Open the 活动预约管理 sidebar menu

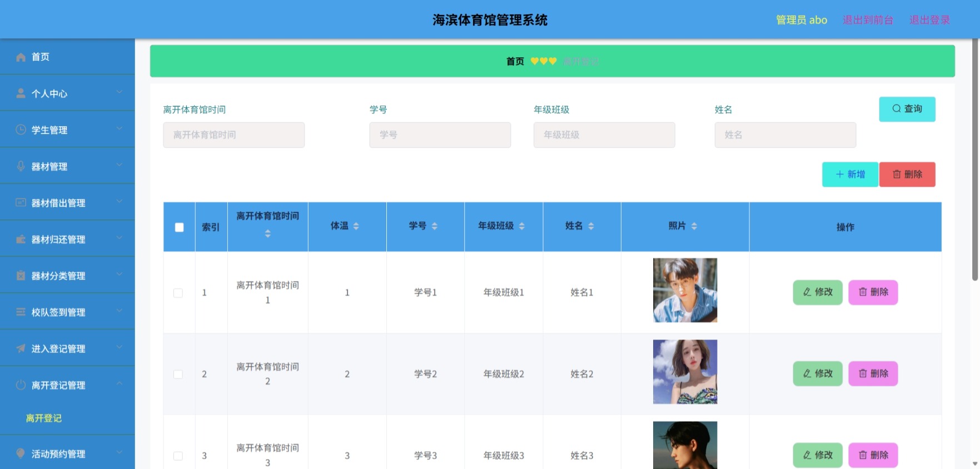tap(67, 453)
